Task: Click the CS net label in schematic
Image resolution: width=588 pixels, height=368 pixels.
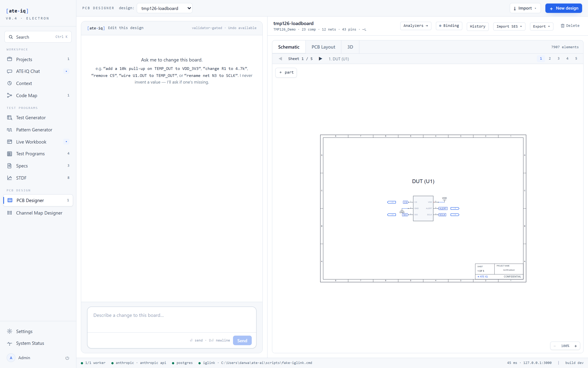Action: (406, 202)
